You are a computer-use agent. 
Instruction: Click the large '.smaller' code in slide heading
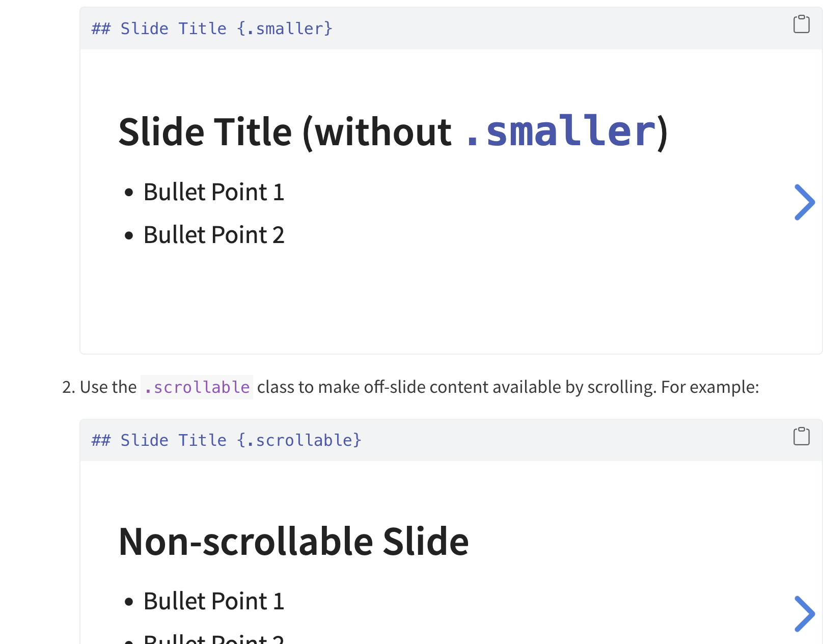[560, 132]
